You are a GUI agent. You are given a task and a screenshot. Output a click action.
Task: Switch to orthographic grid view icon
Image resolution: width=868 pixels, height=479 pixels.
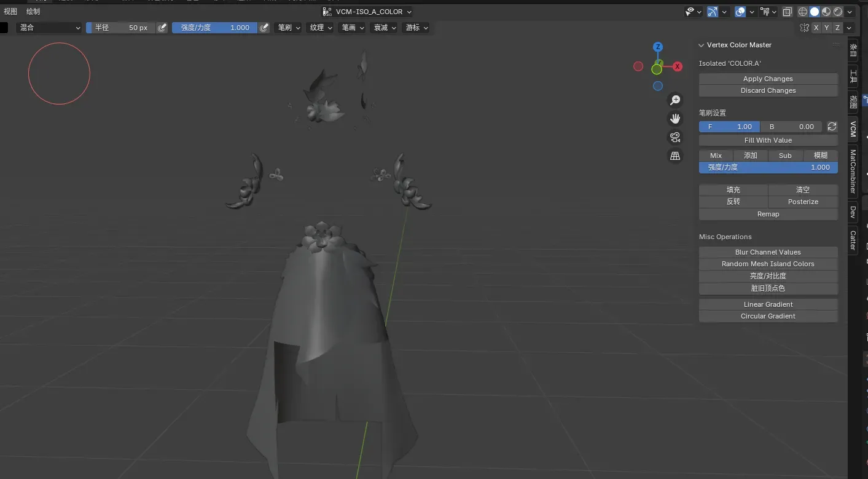(x=675, y=156)
